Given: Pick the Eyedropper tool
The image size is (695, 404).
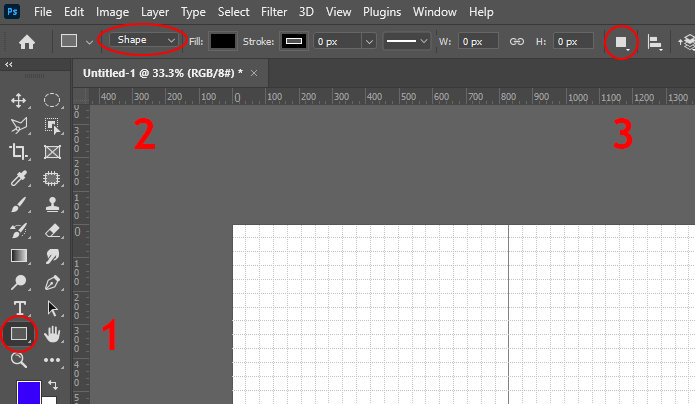Looking at the screenshot, I should tap(18, 178).
